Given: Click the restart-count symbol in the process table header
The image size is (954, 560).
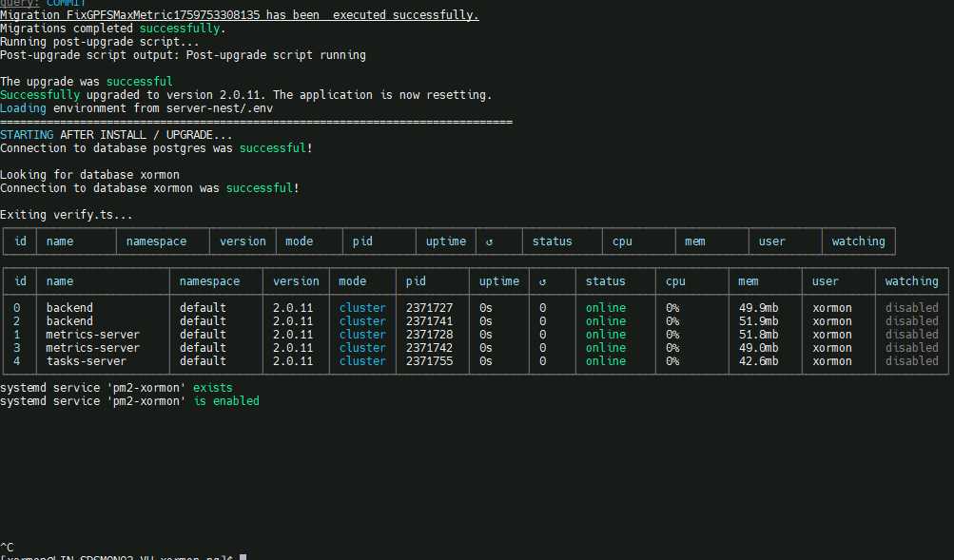Looking at the screenshot, I should coord(542,281).
